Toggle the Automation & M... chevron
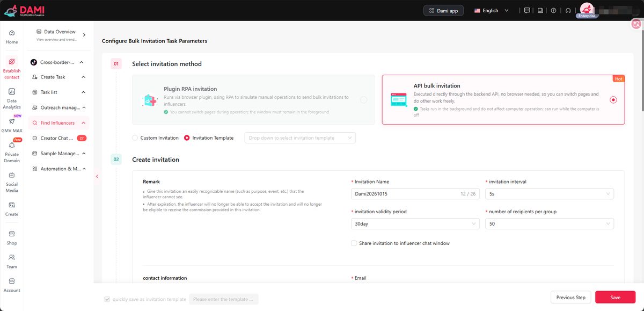Image resolution: width=644 pixels, height=311 pixels. coord(84,169)
